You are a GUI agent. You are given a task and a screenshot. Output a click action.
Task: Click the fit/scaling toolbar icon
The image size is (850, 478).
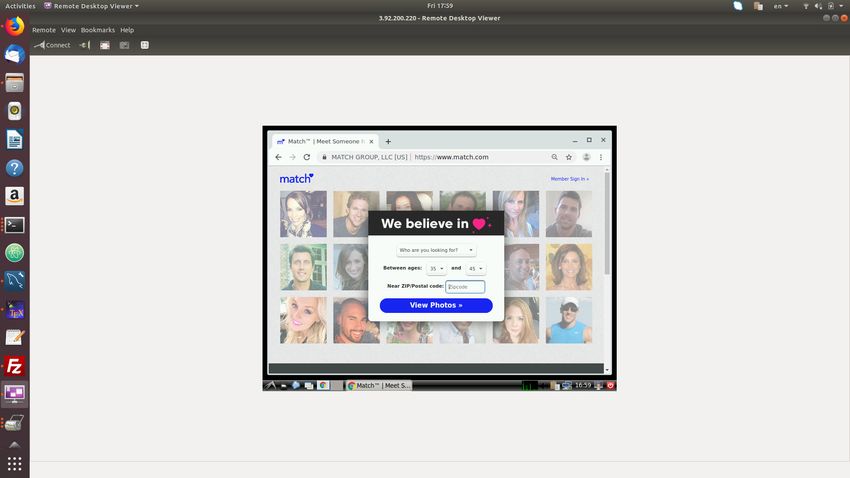145,45
